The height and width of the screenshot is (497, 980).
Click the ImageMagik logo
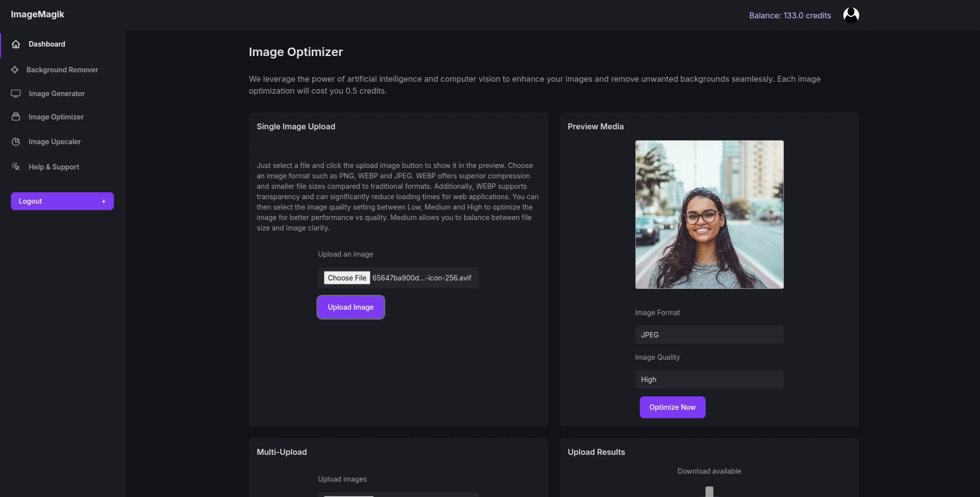(x=37, y=14)
